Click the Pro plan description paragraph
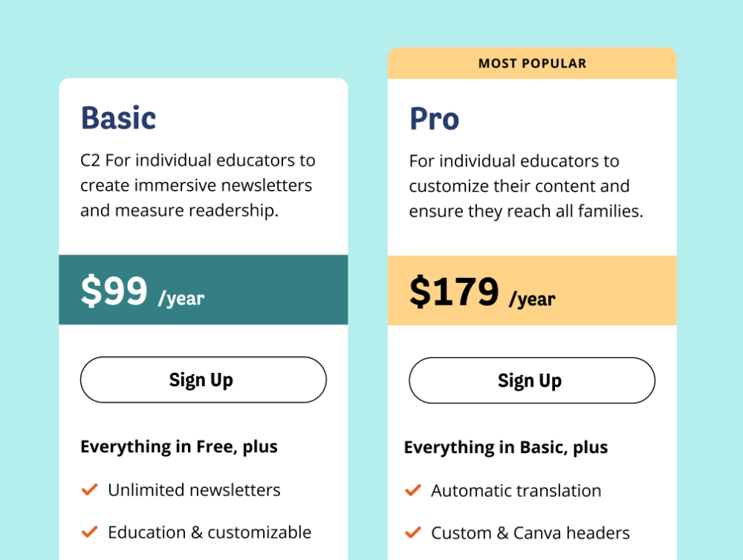The image size is (743, 560). pyautogui.click(x=526, y=186)
